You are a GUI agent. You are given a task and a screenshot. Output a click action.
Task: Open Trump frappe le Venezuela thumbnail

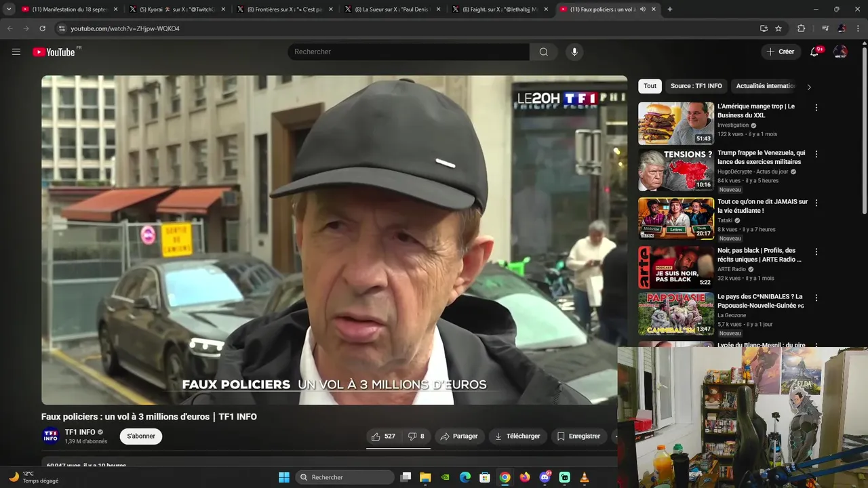[x=676, y=171]
